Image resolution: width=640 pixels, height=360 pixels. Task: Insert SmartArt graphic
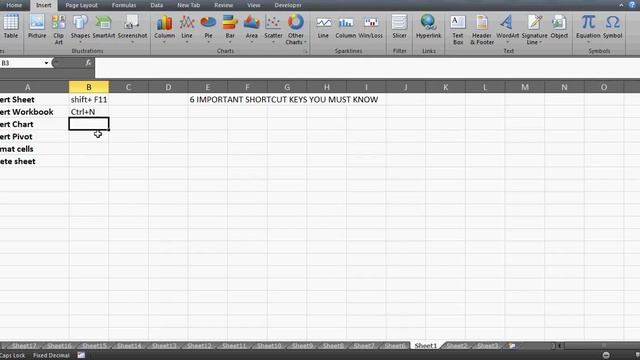[103, 27]
